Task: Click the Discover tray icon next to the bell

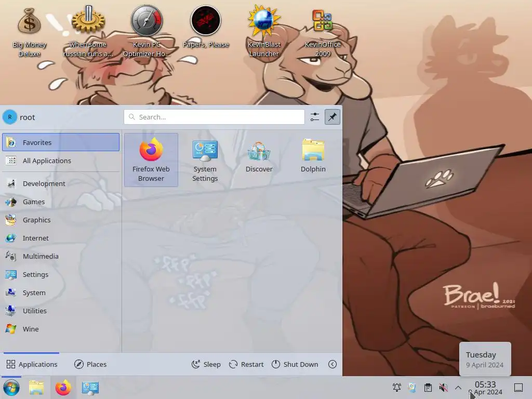Action: (x=412, y=387)
